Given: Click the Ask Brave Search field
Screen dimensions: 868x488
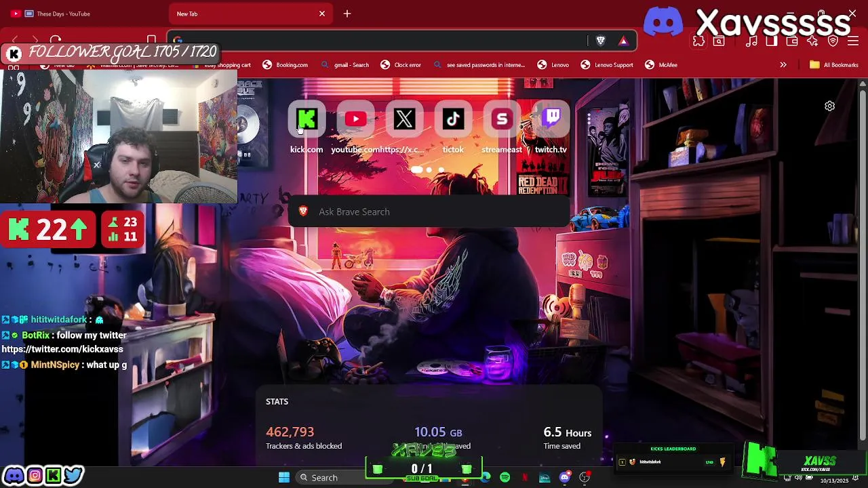Looking at the screenshot, I should point(429,211).
